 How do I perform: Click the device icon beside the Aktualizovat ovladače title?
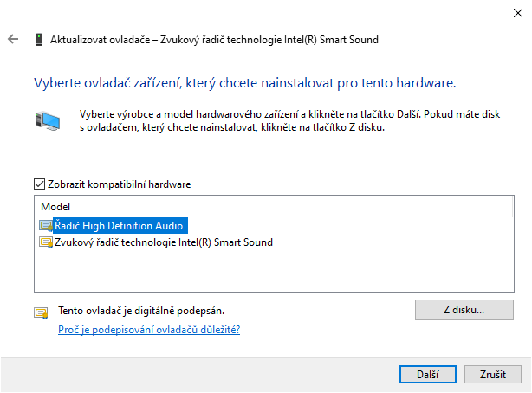39,39
